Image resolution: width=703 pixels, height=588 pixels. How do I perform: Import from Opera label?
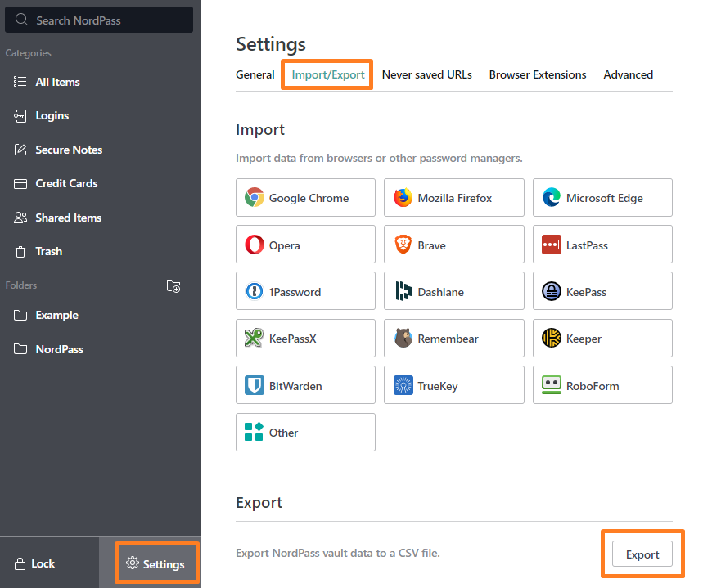pyautogui.click(x=284, y=245)
